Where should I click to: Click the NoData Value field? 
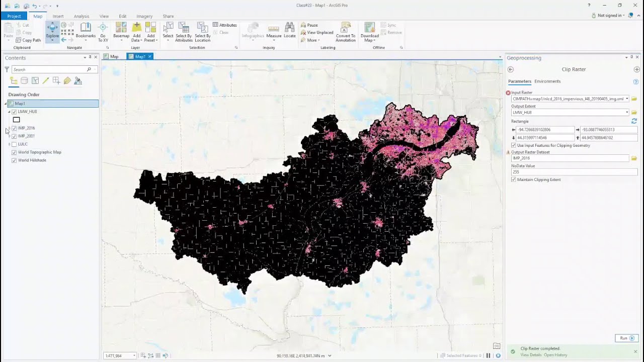pos(574,172)
